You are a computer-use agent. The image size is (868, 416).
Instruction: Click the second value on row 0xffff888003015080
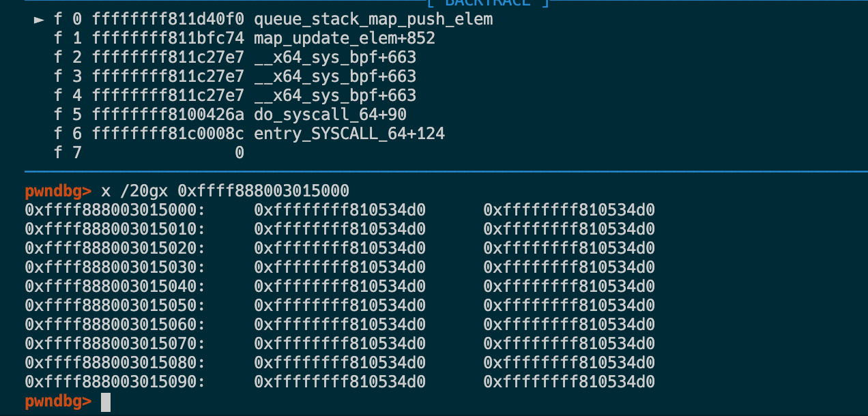click(x=569, y=363)
